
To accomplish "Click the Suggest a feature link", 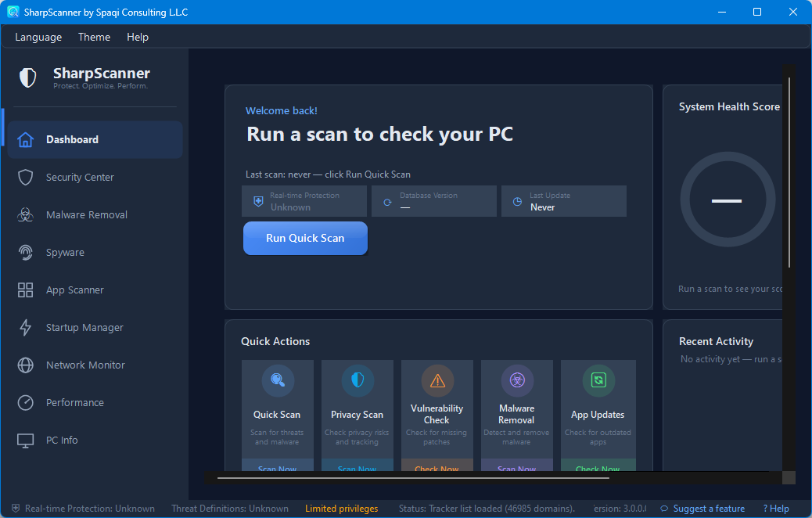I will (x=709, y=509).
